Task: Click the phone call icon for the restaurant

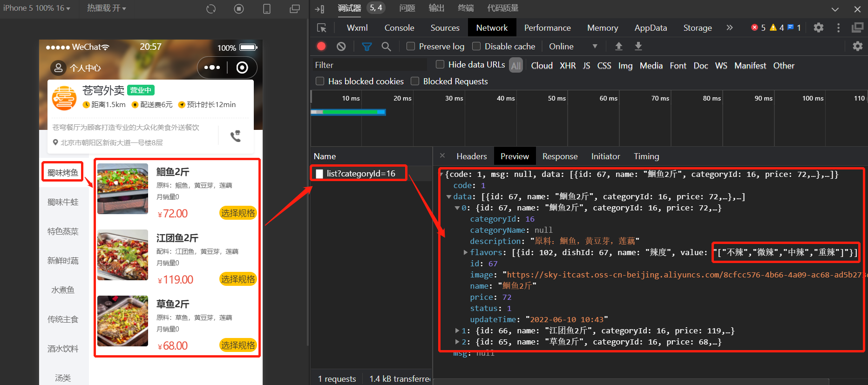Action: click(236, 136)
